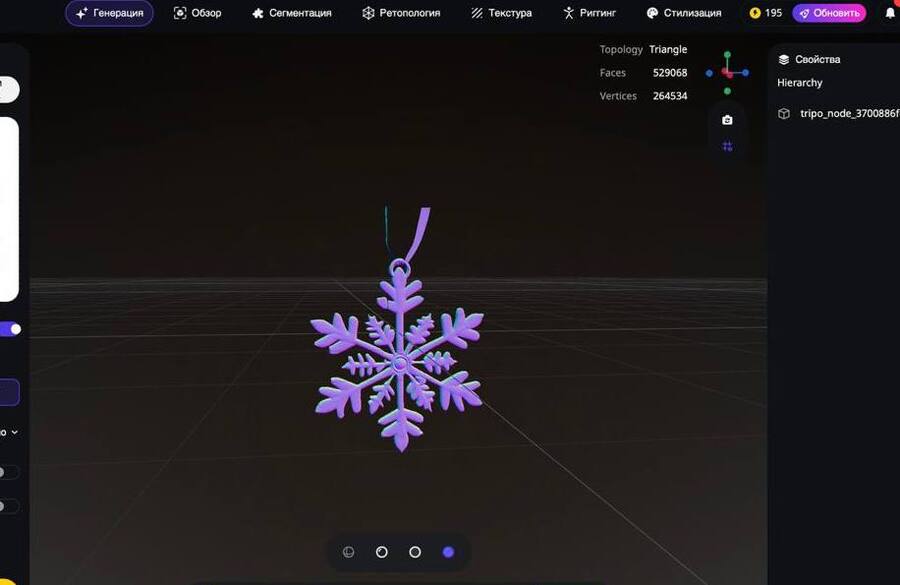Screen dimensions: 900x585
Task: Select the Текстура tab
Action: [x=501, y=13]
